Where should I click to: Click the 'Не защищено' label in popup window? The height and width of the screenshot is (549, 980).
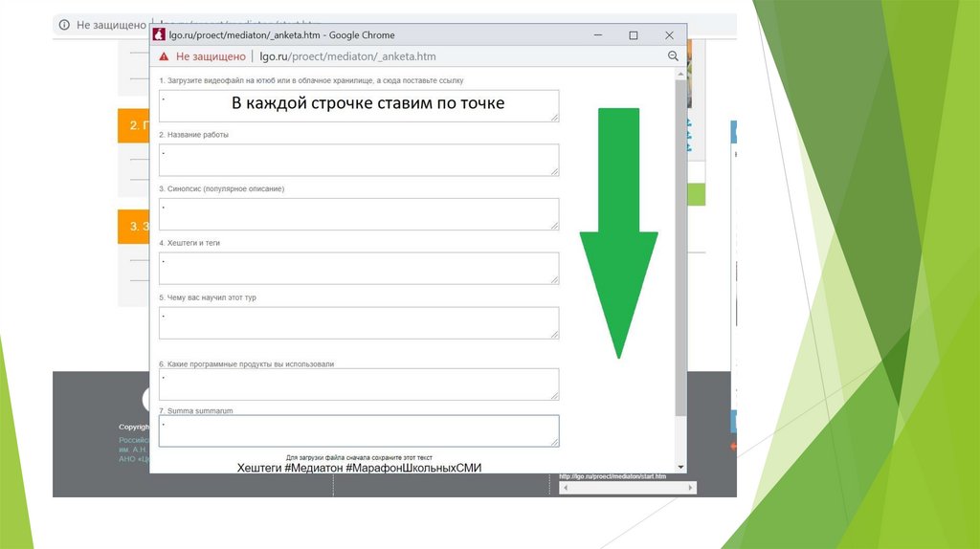point(211,56)
